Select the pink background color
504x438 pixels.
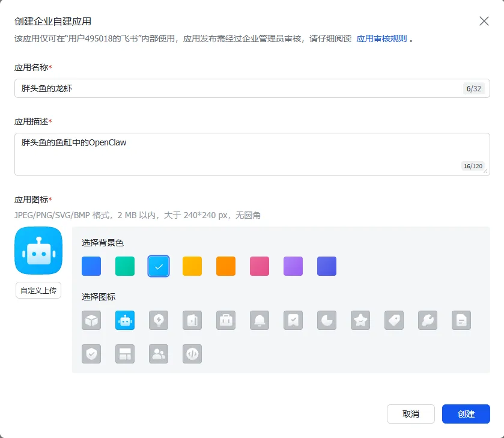(260, 266)
